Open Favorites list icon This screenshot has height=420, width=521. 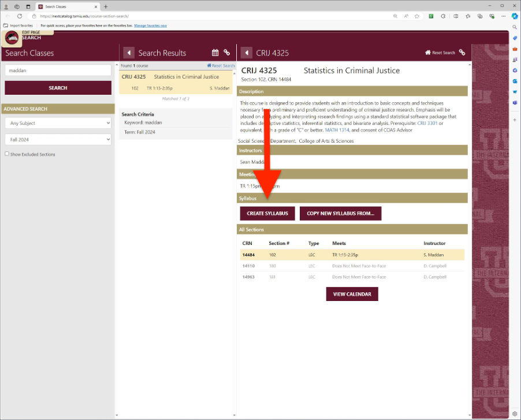(x=468, y=16)
